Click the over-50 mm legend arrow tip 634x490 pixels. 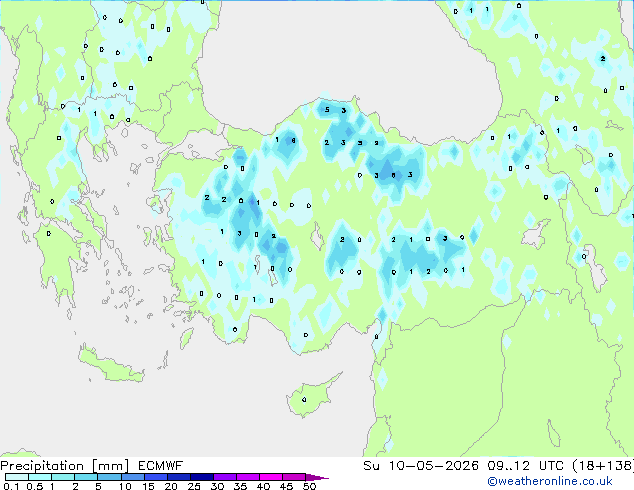[317, 478]
